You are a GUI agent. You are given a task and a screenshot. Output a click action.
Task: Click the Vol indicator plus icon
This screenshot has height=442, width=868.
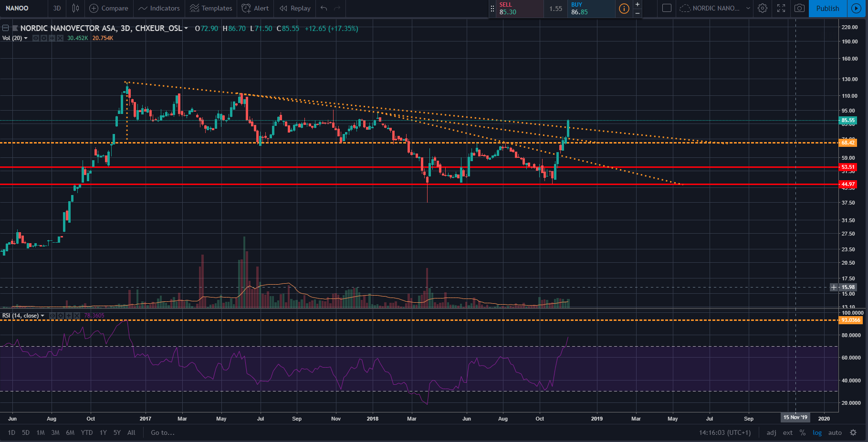(52, 38)
